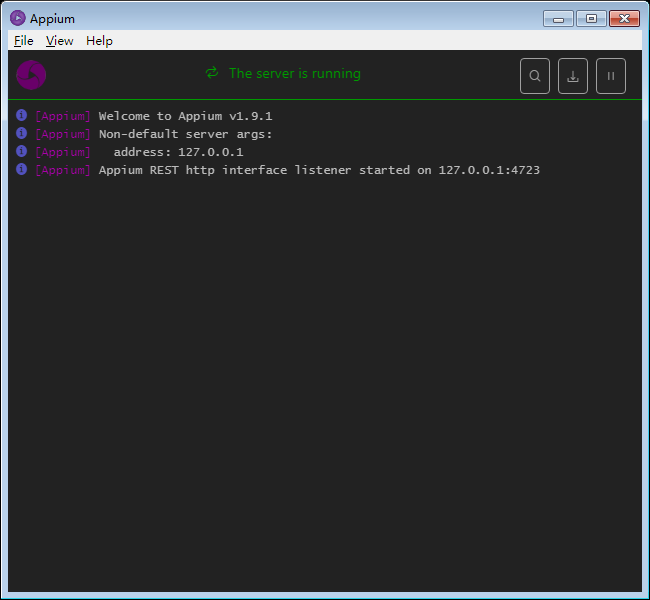Open the Help menu
650x600 pixels.
pyautogui.click(x=99, y=41)
